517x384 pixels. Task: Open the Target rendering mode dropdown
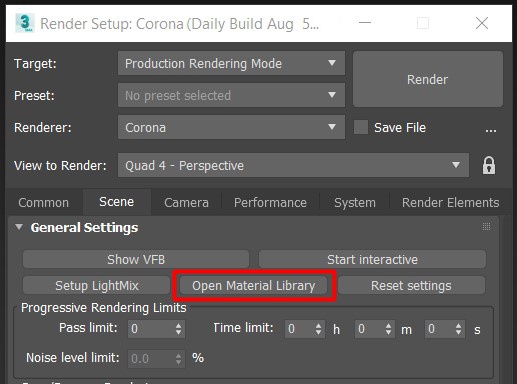click(x=231, y=63)
